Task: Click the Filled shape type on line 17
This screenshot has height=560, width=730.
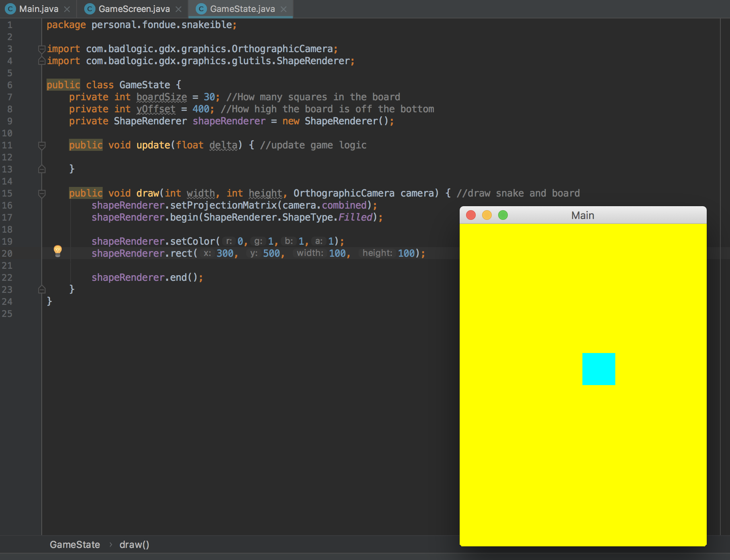Action: click(355, 217)
